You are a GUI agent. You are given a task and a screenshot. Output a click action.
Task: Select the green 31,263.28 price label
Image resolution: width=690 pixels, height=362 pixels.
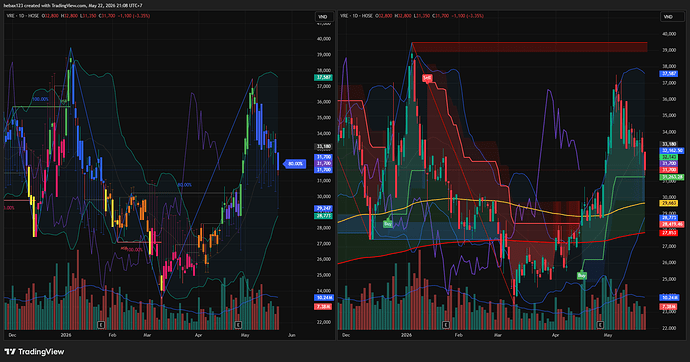click(x=672, y=177)
